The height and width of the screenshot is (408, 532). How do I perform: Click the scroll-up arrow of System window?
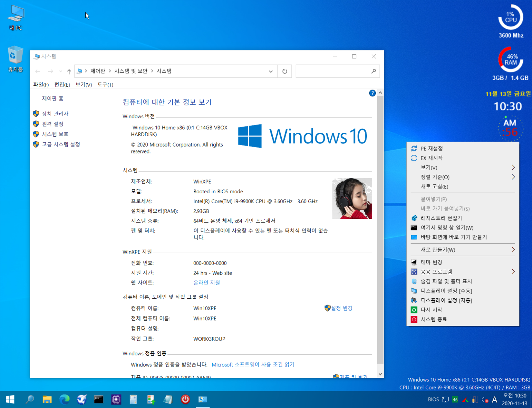click(380, 93)
